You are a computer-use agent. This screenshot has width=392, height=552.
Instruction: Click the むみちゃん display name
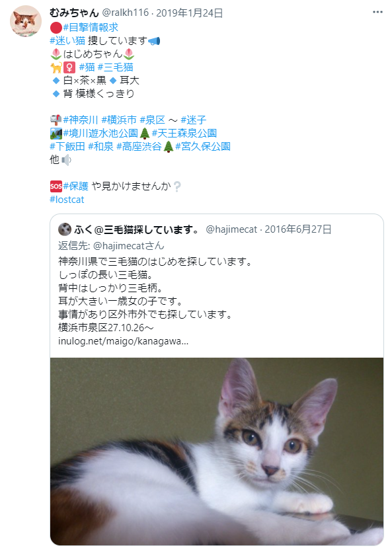point(74,13)
